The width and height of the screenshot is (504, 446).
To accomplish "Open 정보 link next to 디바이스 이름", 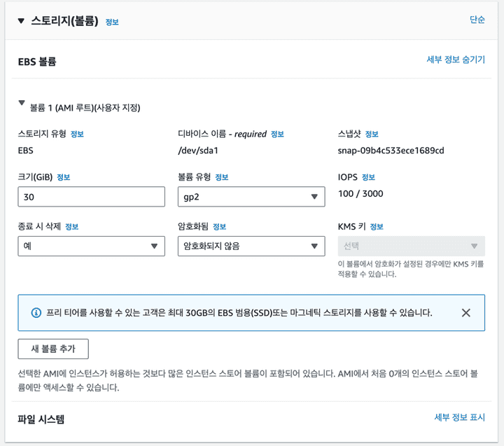I will [x=277, y=134].
